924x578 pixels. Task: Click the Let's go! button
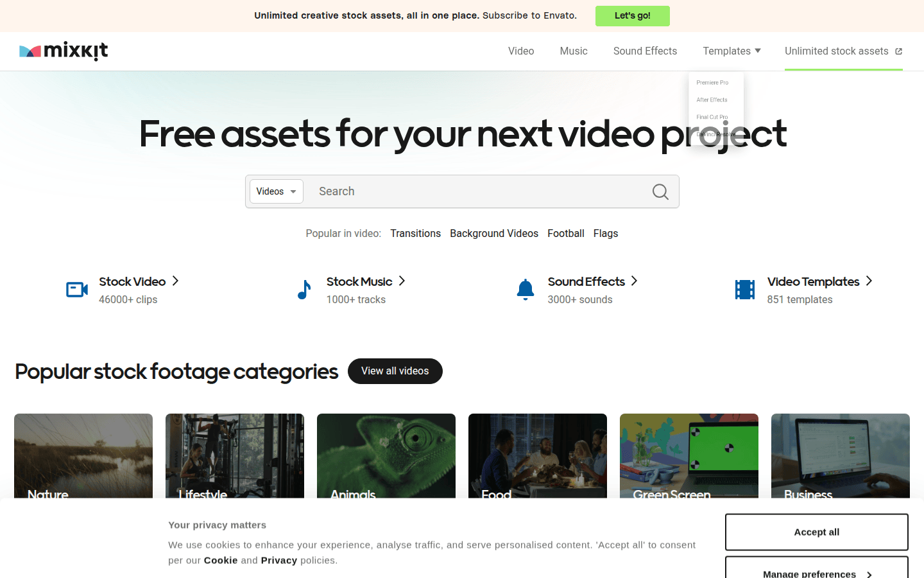(633, 16)
